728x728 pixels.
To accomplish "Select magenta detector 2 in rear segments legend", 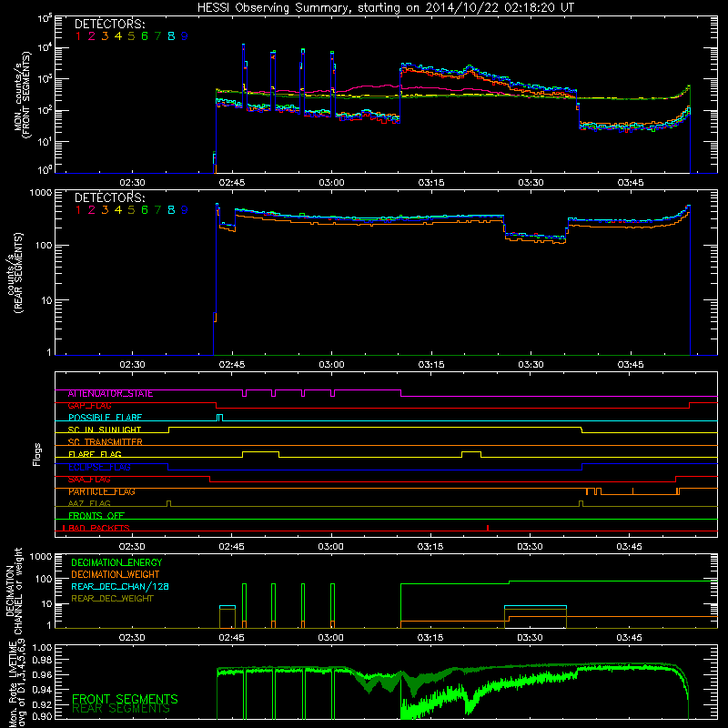I will tap(92, 210).
